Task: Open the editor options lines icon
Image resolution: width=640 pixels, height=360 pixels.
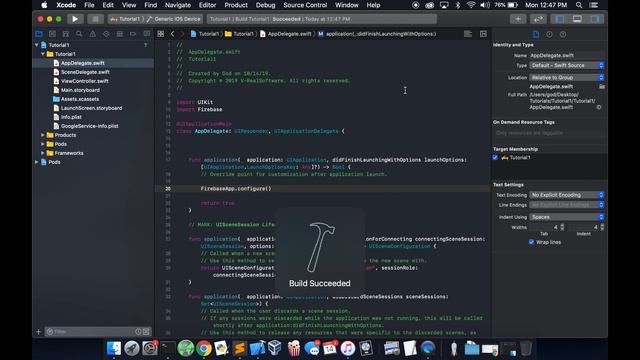Action: tap(468, 34)
